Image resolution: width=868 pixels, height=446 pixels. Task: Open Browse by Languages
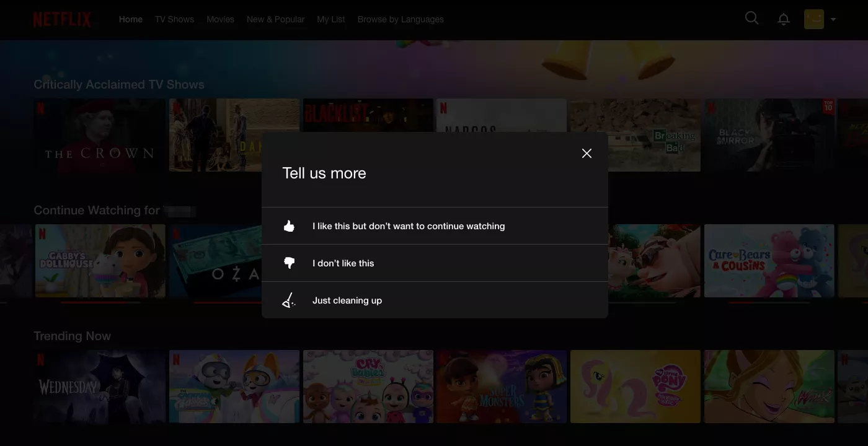(x=401, y=19)
